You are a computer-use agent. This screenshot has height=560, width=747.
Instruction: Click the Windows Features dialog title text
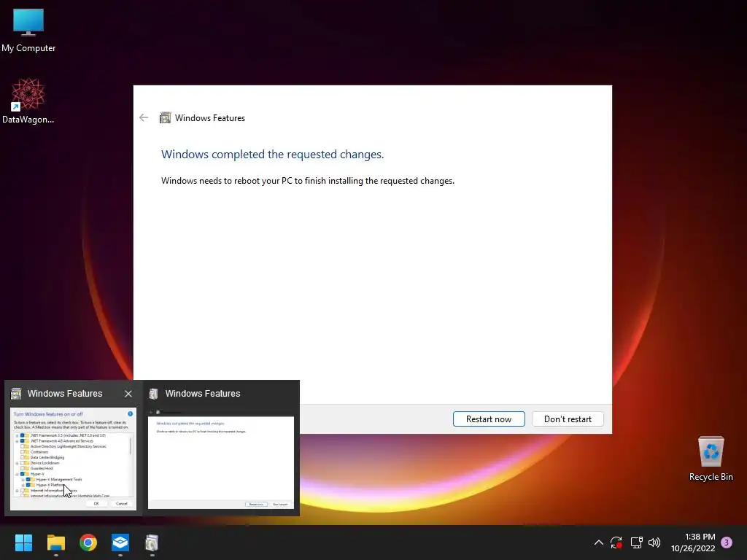point(209,118)
